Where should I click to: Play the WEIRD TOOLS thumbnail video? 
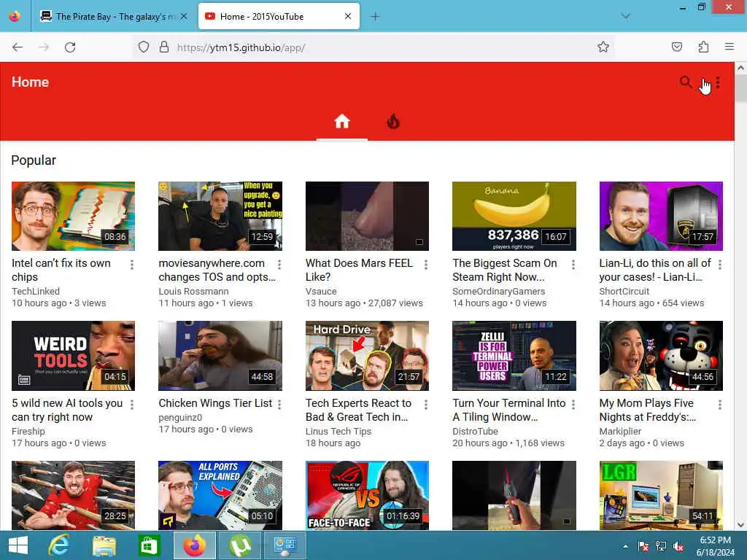tap(74, 356)
